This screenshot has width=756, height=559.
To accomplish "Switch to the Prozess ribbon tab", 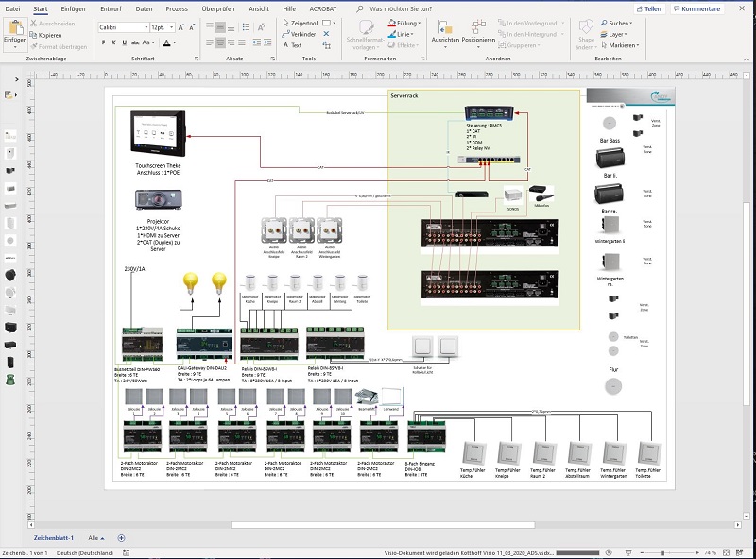I will pyautogui.click(x=177, y=8).
